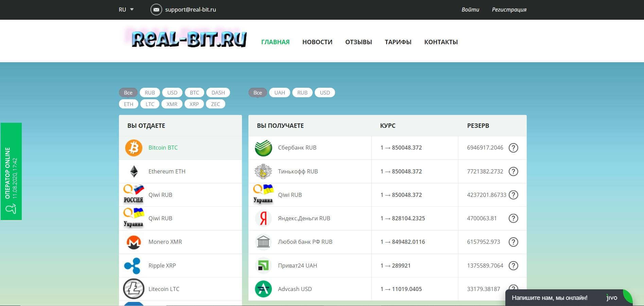The width and height of the screenshot is (644, 306).
Task: Filter give list by LTC
Action: coord(150,104)
